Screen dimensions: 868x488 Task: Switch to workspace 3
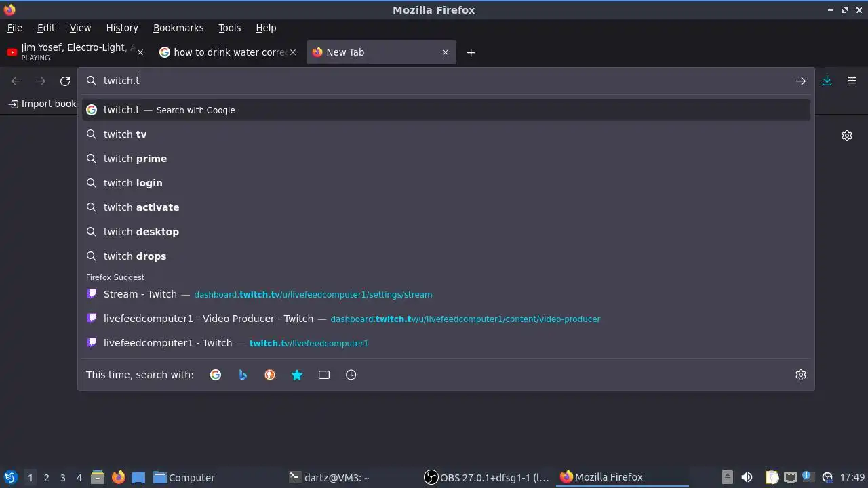(62, 478)
